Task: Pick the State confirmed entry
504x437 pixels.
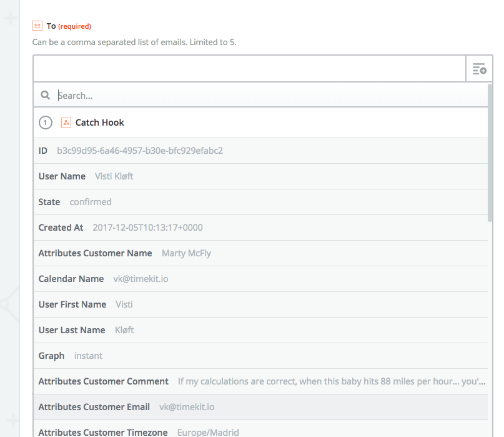Action: pos(260,202)
